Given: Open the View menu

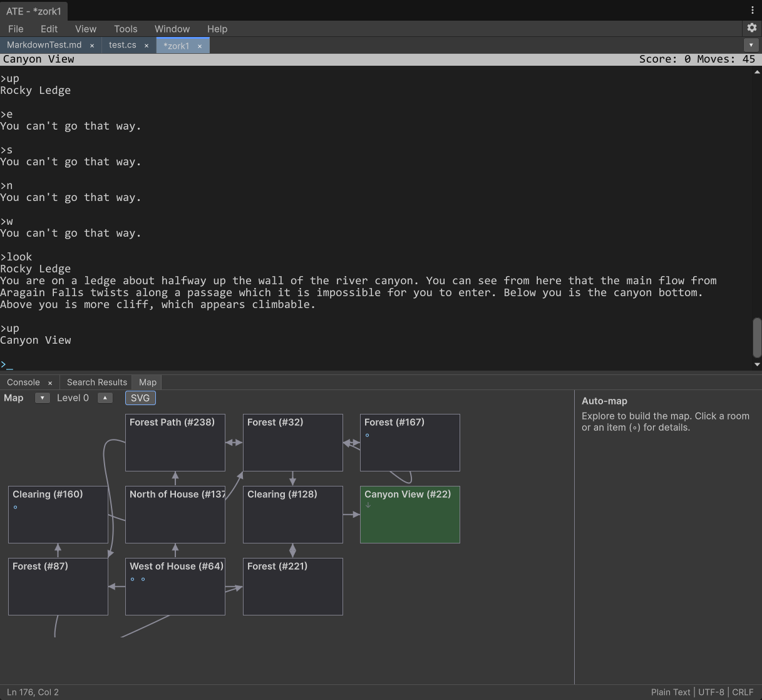Looking at the screenshot, I should [86, 29].
